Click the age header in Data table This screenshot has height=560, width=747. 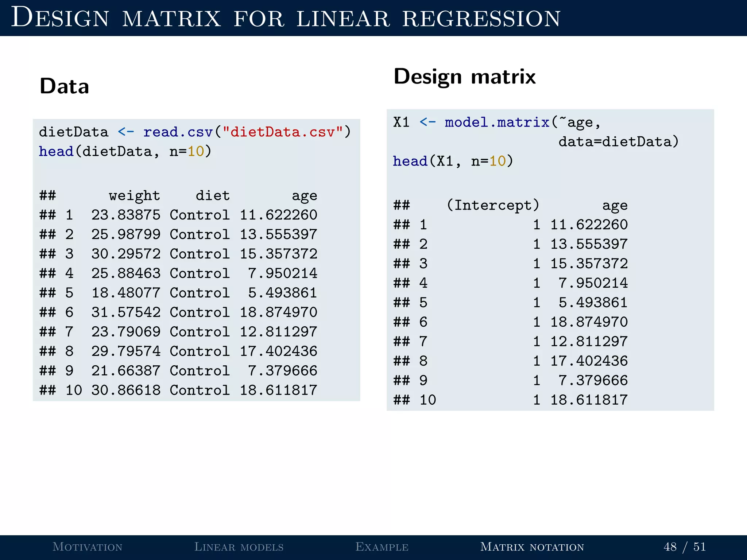pos(305,196)
